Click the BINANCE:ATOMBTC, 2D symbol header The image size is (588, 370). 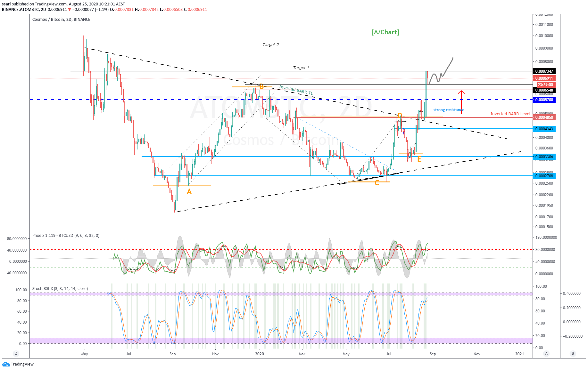click(x=24, y=10)
